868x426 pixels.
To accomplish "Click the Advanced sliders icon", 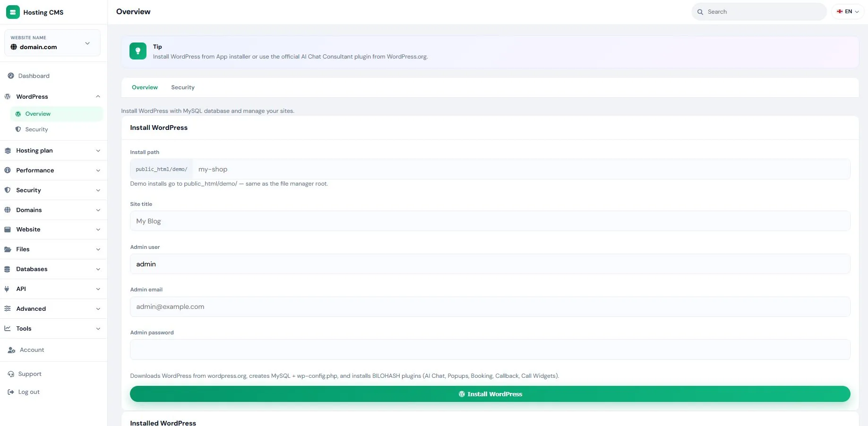I will [8, 309].
